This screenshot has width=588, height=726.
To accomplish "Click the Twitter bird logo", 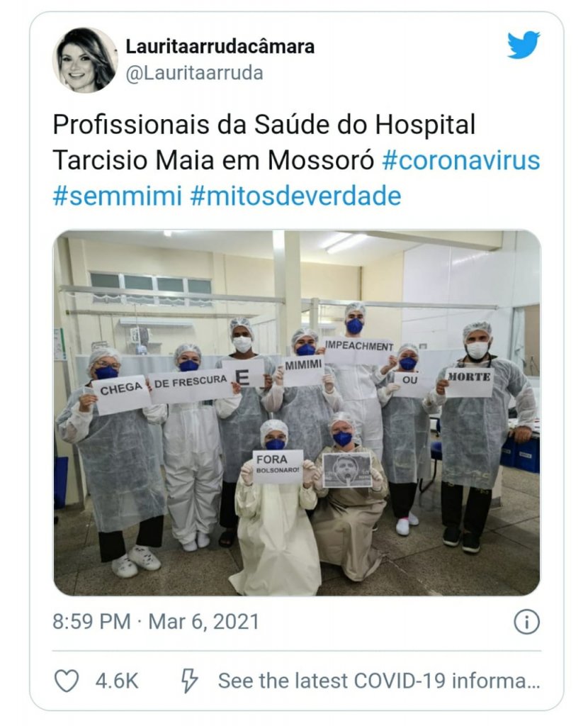I will pyautogui.click(x=524, y=45).
